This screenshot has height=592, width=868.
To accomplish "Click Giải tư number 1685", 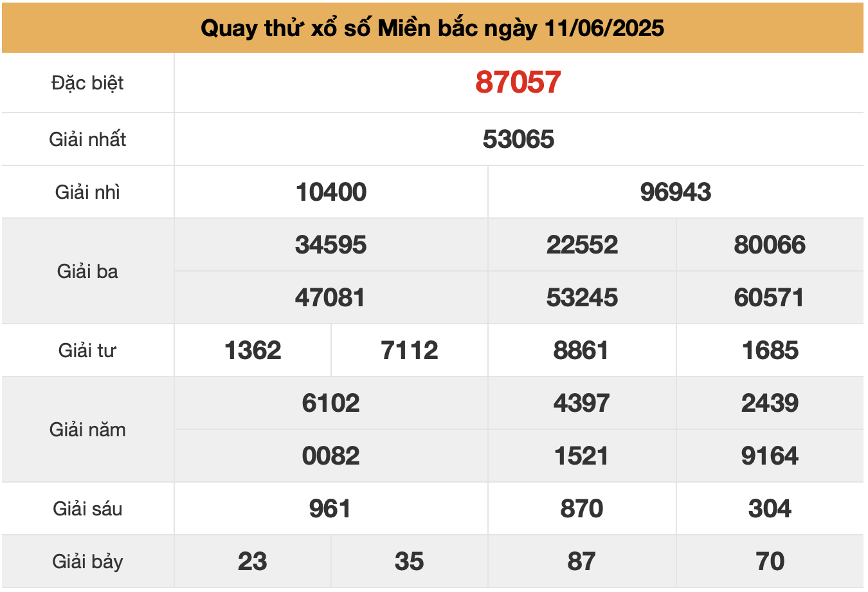I will [x=770, y=350].
